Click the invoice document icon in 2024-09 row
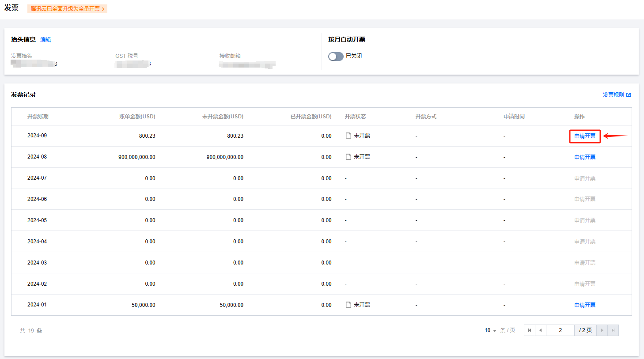 click(x=349, y=136)
